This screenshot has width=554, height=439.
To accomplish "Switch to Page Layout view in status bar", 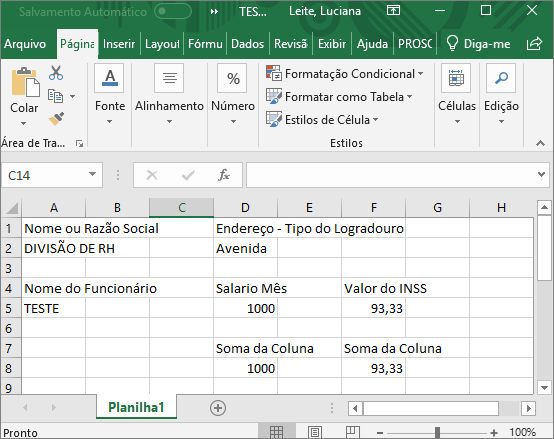I will 314,432.
